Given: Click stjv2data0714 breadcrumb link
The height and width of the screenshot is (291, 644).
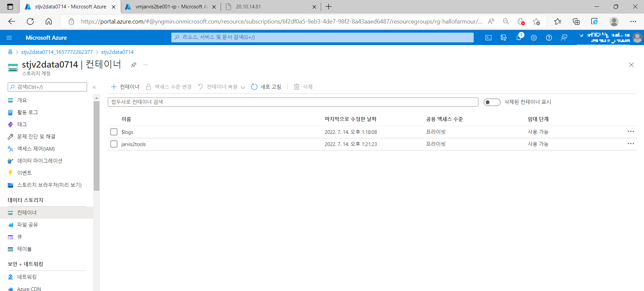Looking at the screenshot, I should pyautogui.click(x=117, y=52).
